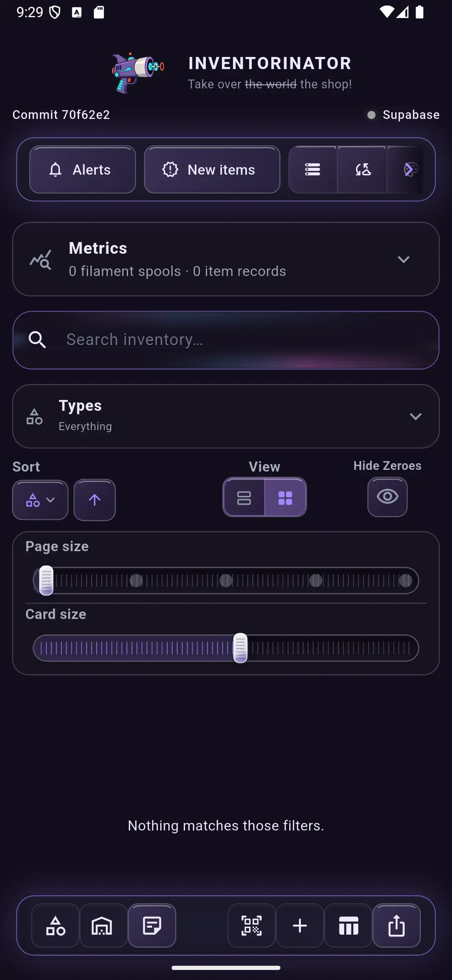Image resolution: width=452 pixels, height=980 pixels.
Task: Switch to grid view layout
Action: click(285, 498)
